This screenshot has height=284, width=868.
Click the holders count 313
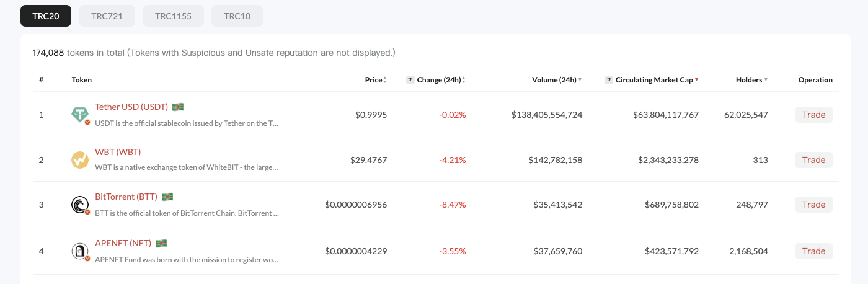(x=761, y=160)
